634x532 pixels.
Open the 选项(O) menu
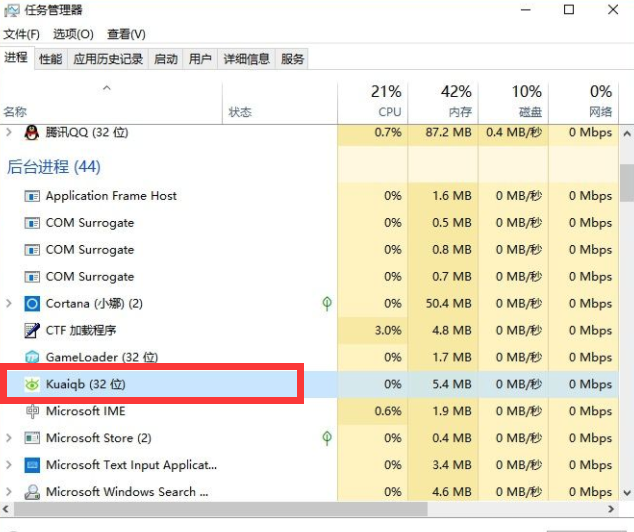(73, 34)
